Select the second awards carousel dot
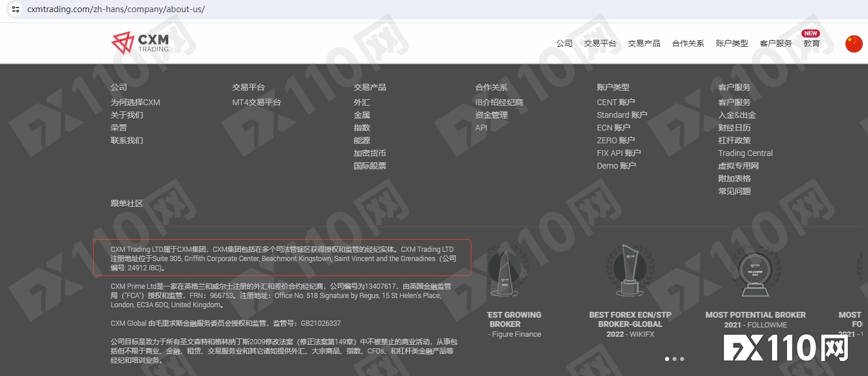The width and height of the screenshot is (868, 376). pyautogui.click(x=674, y=359)
